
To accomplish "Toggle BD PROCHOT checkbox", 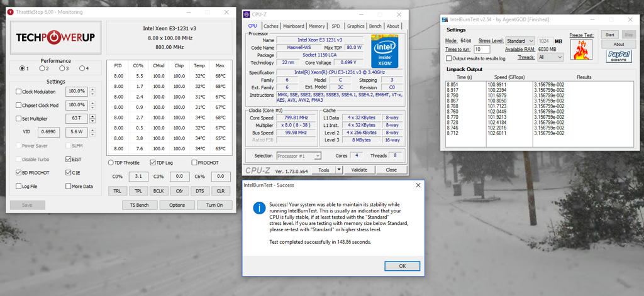I will 18,172.
